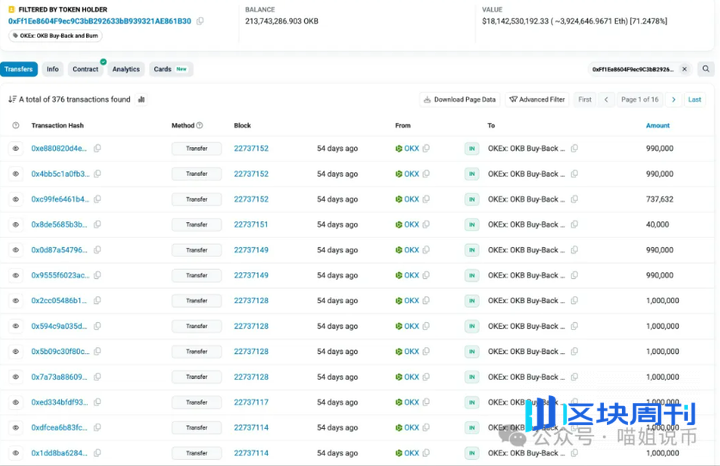720x466 pixels.
Task: Sort by the Amount column header
Action: pos(658,125)
